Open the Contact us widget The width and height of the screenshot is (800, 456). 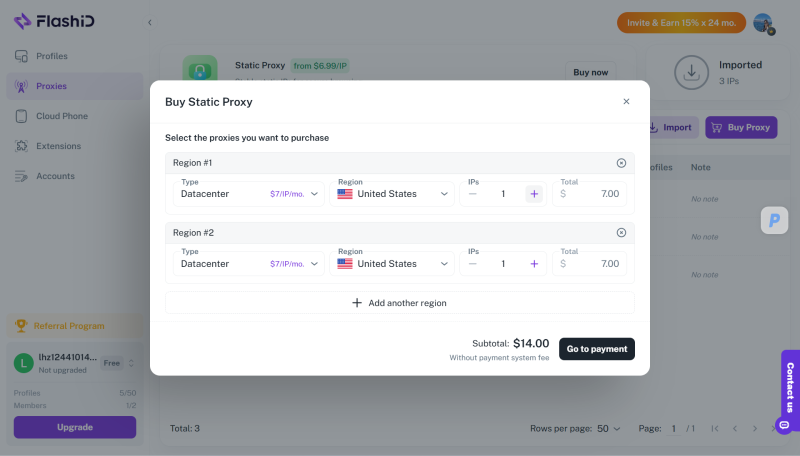(x=789, y=387)
